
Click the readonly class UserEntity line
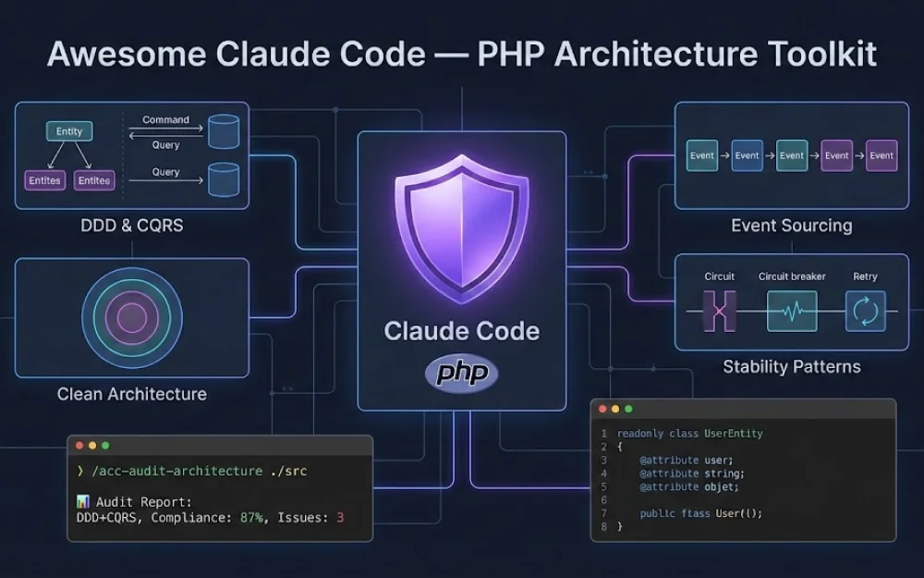pyautogui.click(x=689, y=434)
